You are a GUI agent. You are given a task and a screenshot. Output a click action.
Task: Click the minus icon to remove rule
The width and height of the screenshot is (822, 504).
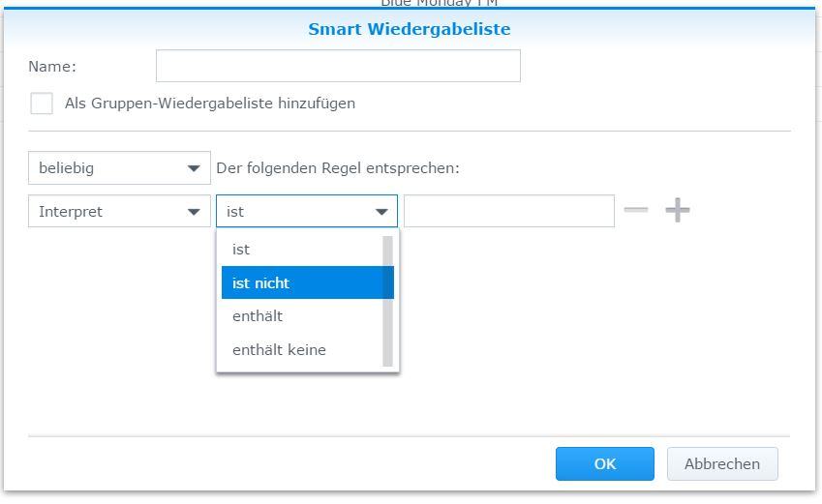click(x=636, y=210)
